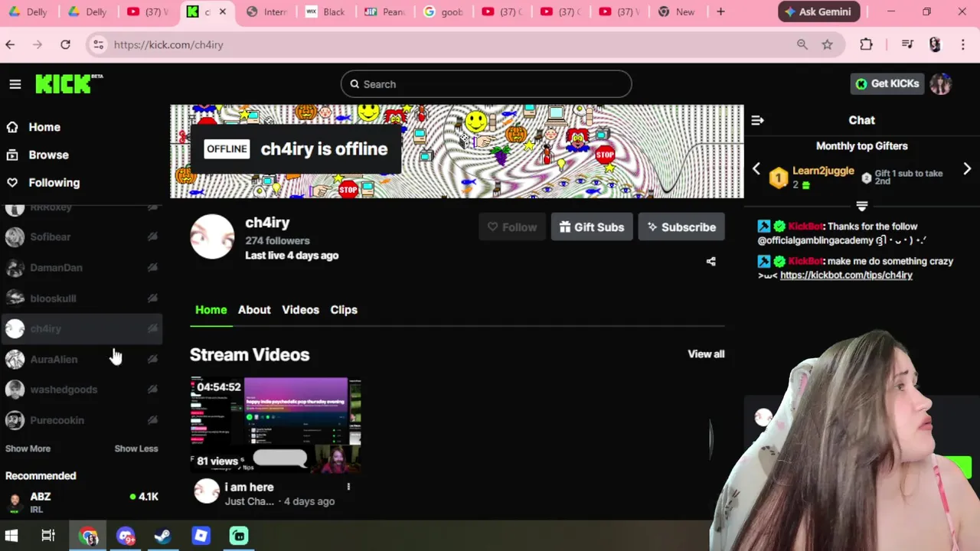This screenshot has height=551, width=980.
Task: Switch to the About tab
Action: [x=254, y=310]
